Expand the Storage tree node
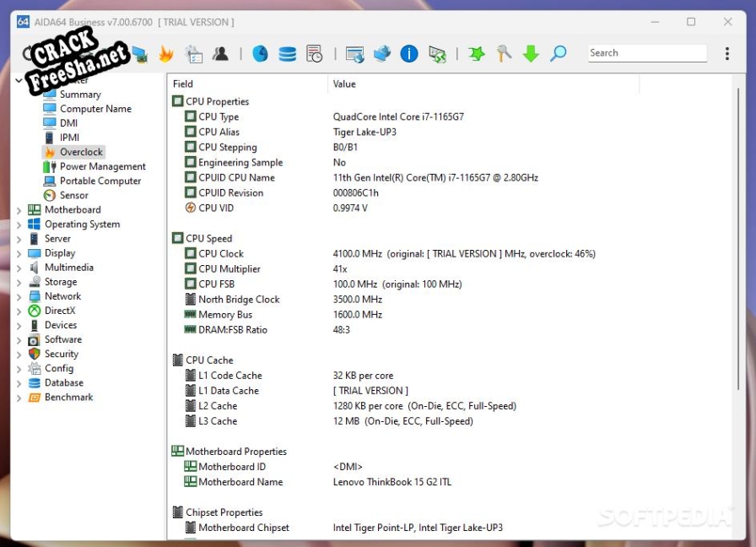This screenshot has width=756, height=547. [x=19, y=283]
